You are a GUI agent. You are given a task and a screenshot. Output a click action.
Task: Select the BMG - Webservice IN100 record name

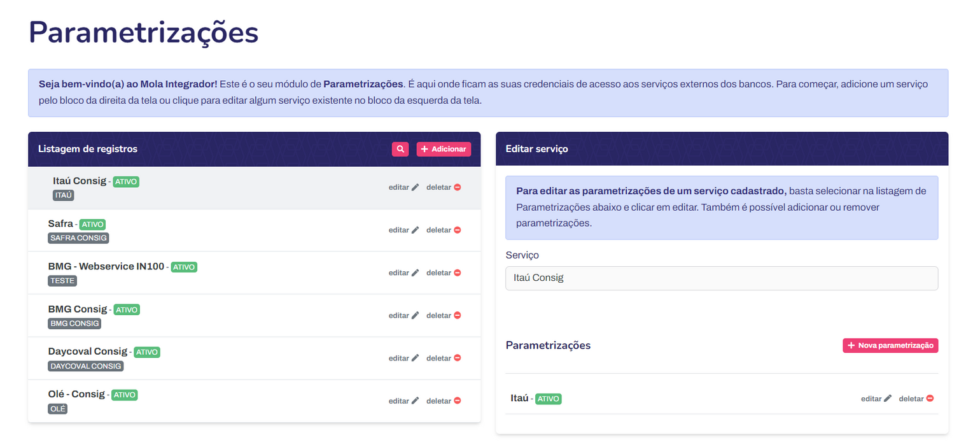click(106, 266)
